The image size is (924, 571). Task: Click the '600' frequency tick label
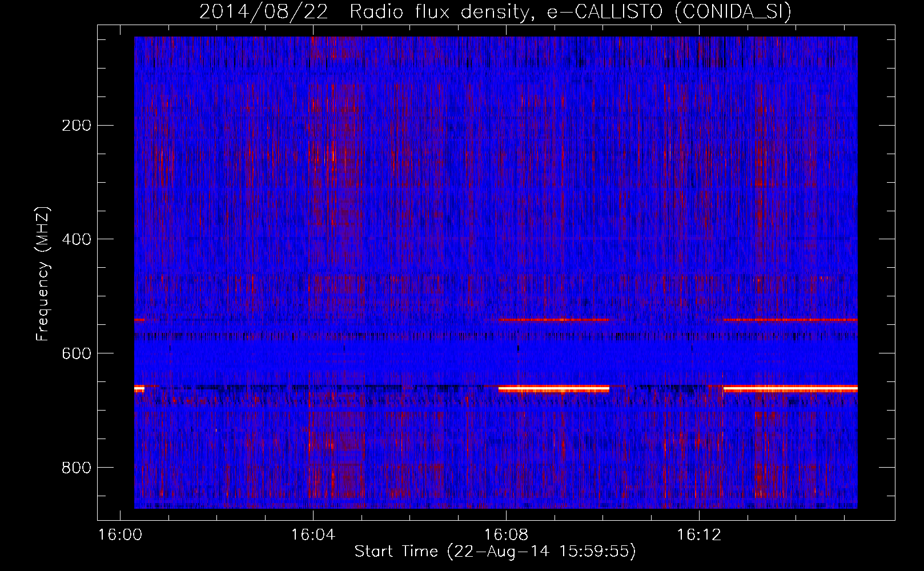[76, 353]
